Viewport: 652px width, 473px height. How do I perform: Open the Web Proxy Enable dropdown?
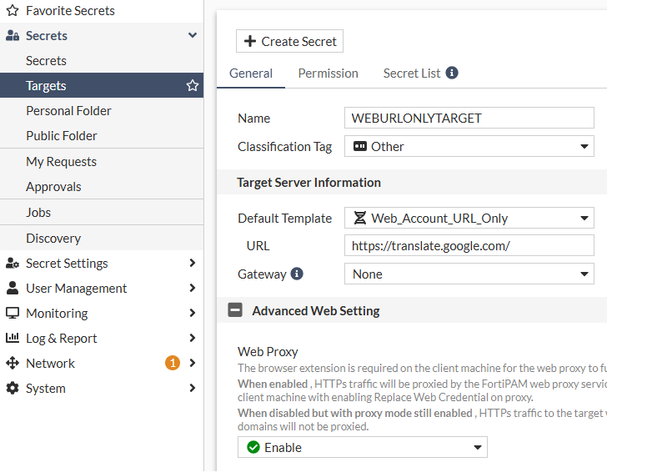[362, 447]
